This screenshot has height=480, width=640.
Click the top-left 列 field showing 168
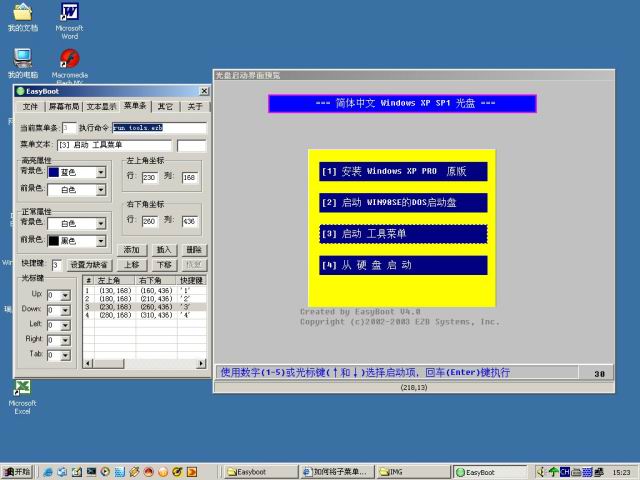[189, 178]
